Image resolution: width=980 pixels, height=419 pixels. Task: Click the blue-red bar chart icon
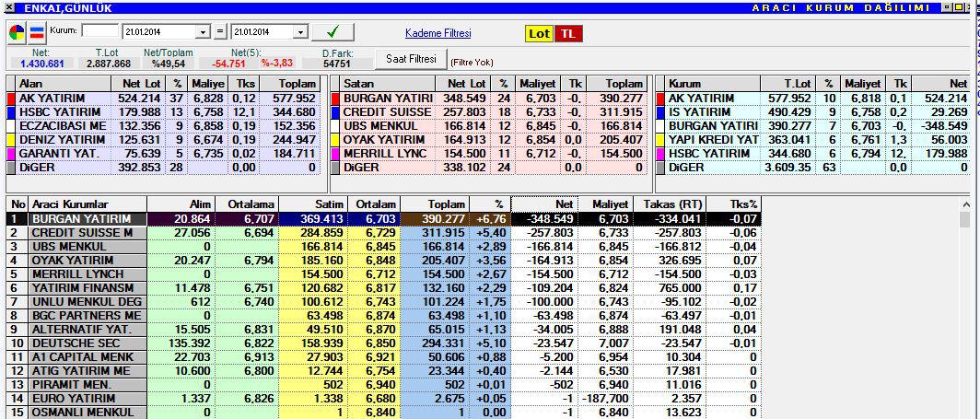click(38, 32)
